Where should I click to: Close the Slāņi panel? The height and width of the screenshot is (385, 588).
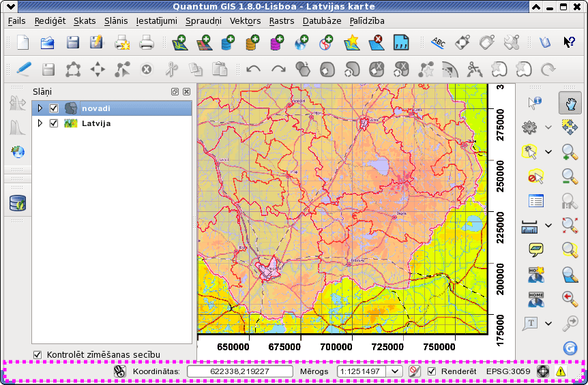coord(186,92)
